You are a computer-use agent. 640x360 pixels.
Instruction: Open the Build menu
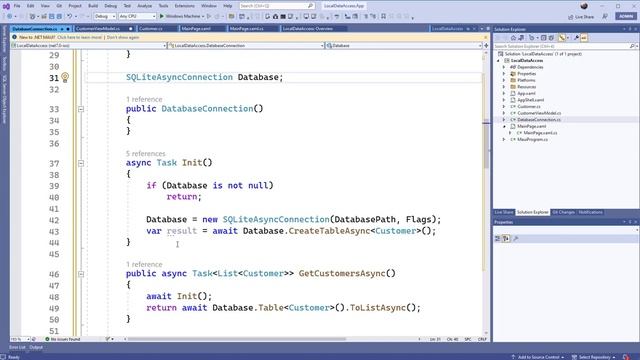93,6
